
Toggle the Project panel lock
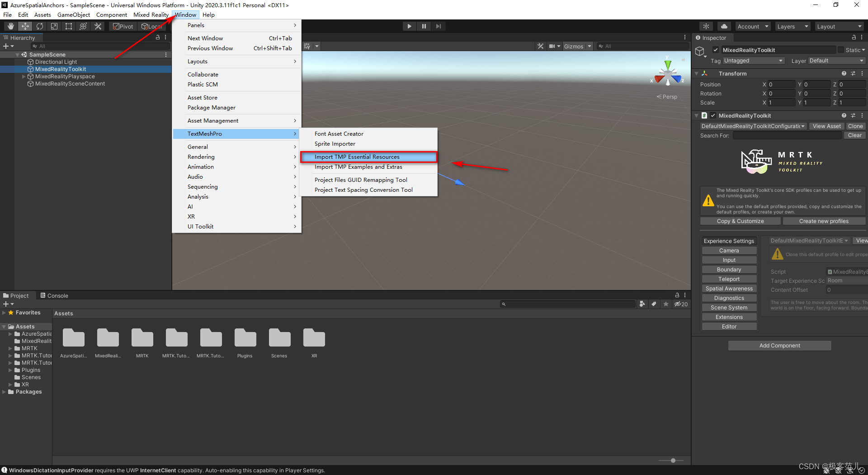click(x=677, y=295)
